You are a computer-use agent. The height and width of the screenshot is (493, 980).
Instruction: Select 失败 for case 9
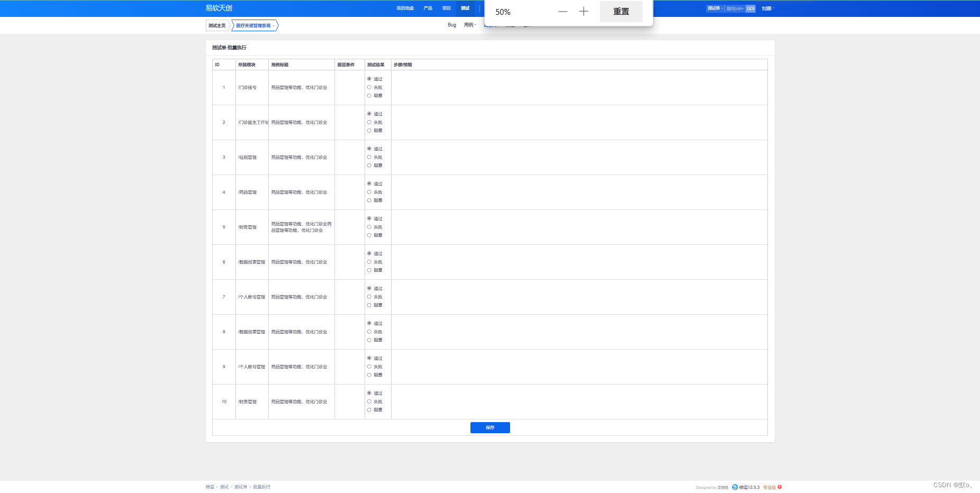pos(369,367)
